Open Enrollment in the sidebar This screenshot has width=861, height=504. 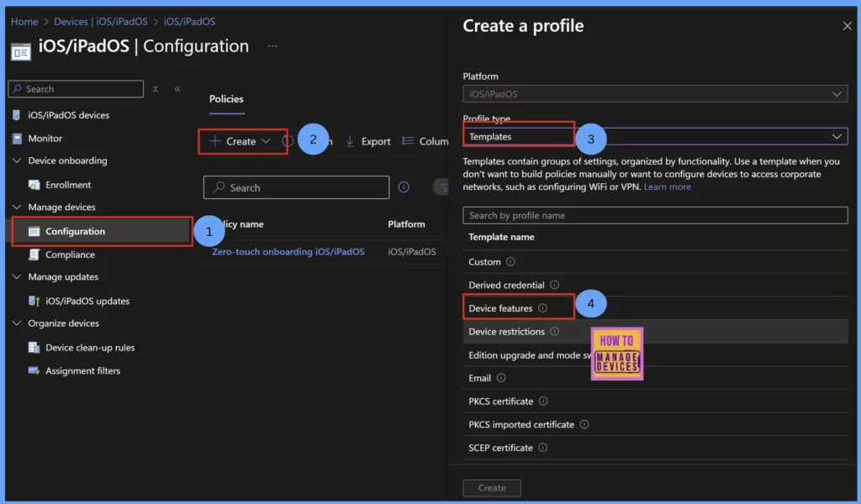pyautogui.click(x=68, y=185)
